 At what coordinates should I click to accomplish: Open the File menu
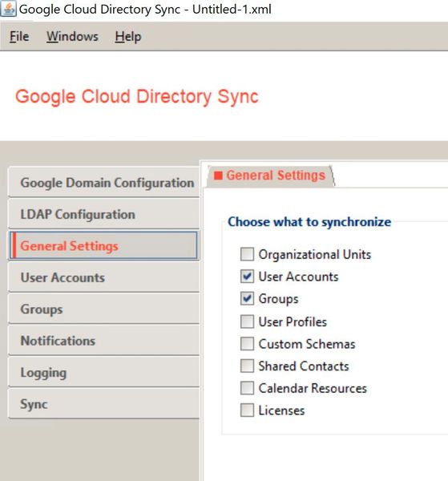[19, 37]
